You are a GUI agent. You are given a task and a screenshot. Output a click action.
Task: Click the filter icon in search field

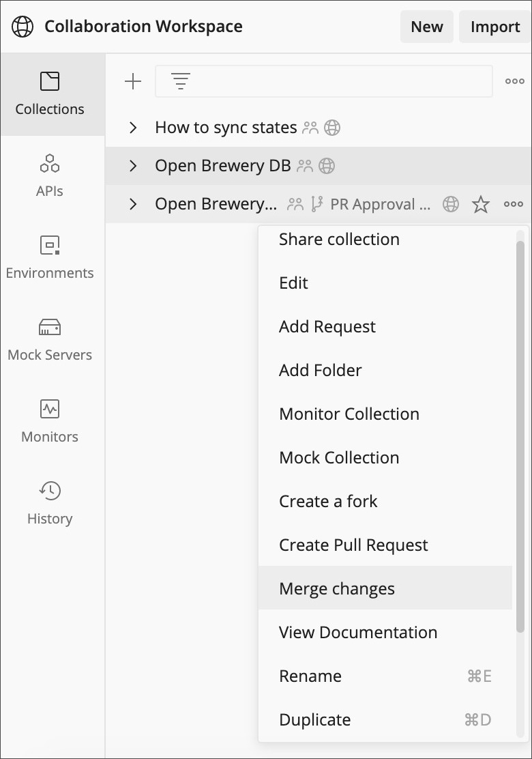[x=181, y=81]
